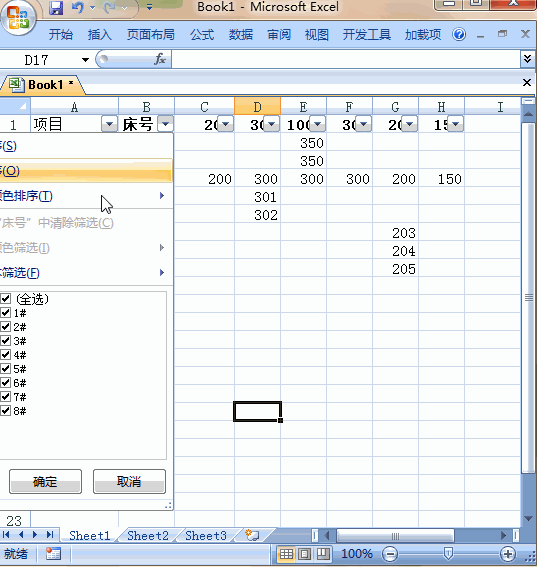Viewport: 537px width, 567px height.
Task: Open the 加载项 ribbon tab
Action: coord(423,35)
